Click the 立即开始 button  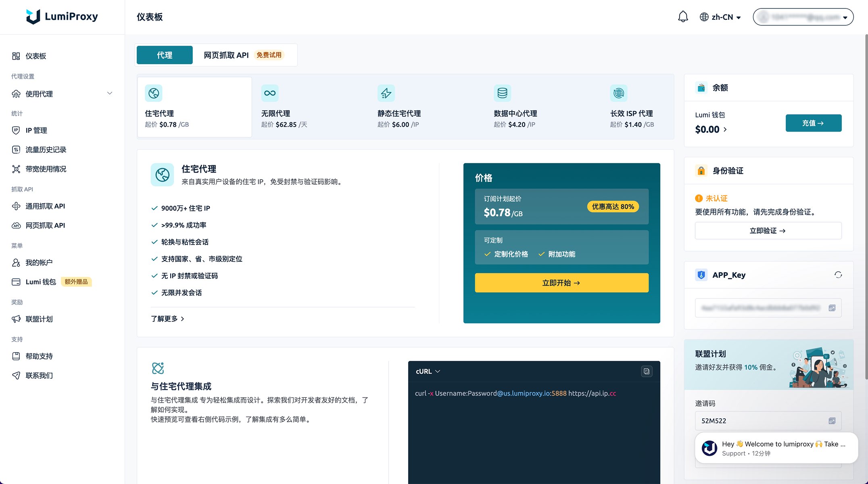click(x=561, y=283)
